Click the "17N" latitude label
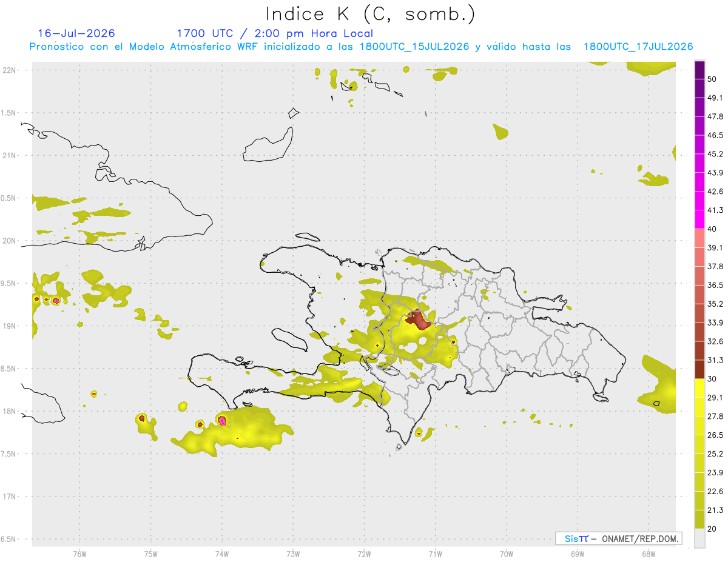Screen dimensions: 728x562 [9, 497]
